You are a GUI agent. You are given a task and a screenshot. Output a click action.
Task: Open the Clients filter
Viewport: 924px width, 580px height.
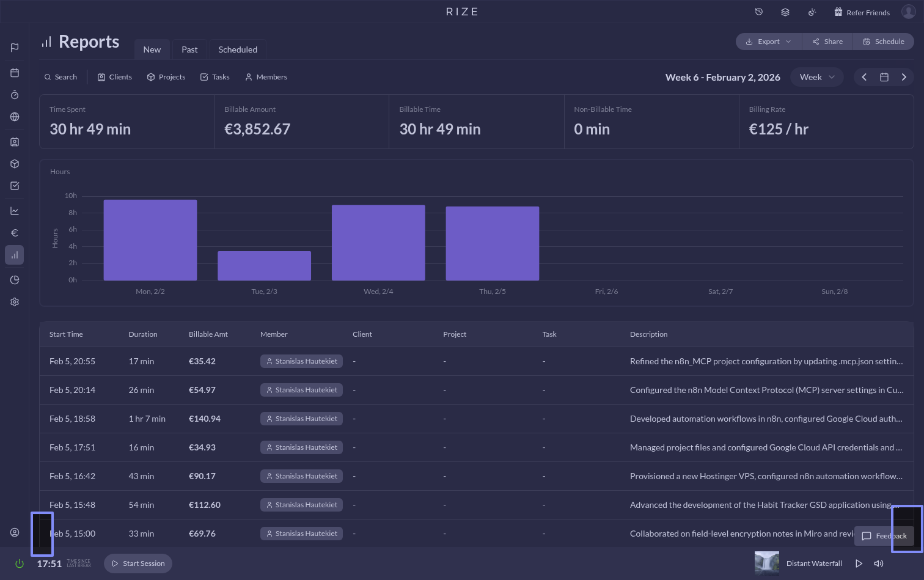click(x=115, y=77)
